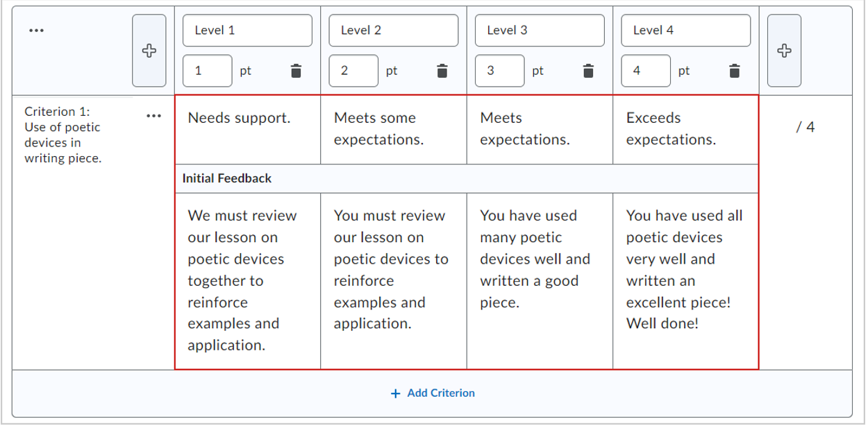The image size is (868, 426).
Task: Edit the Level 1 name field
Action: point(247,30)
